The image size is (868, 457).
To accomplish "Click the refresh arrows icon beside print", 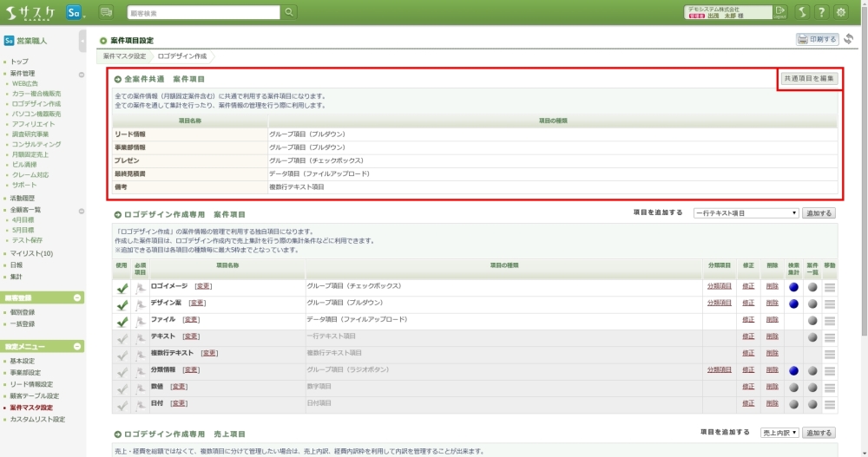I will 848,40.
